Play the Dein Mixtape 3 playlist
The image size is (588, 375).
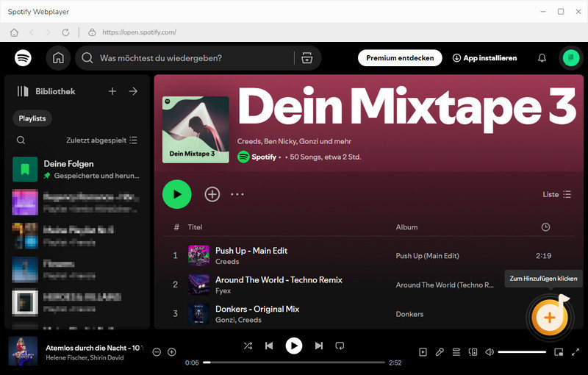coord(177,194)
